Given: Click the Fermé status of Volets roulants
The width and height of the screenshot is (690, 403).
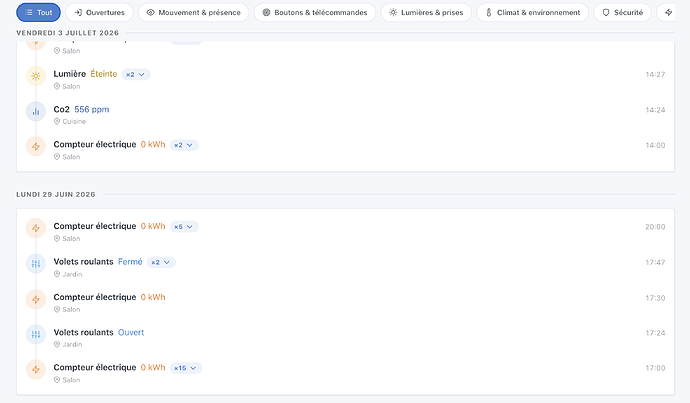Looking at the screenshot, I should tap(130, 262).
